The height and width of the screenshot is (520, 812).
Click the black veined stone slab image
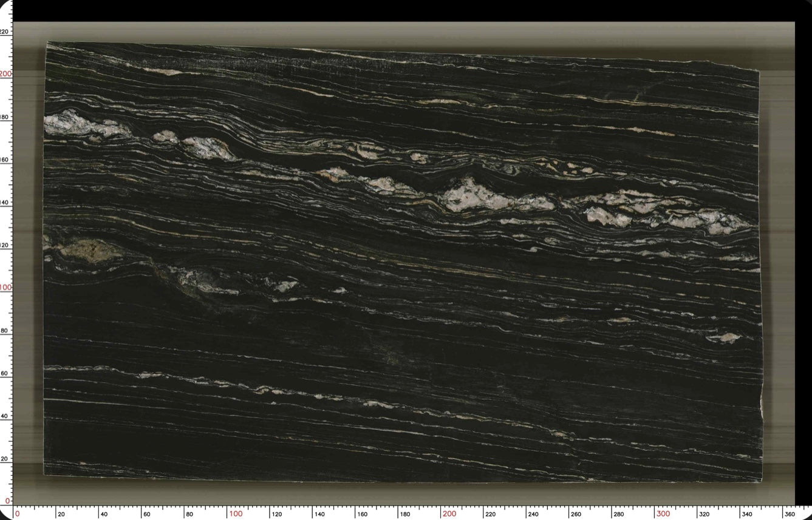[403, 262]
